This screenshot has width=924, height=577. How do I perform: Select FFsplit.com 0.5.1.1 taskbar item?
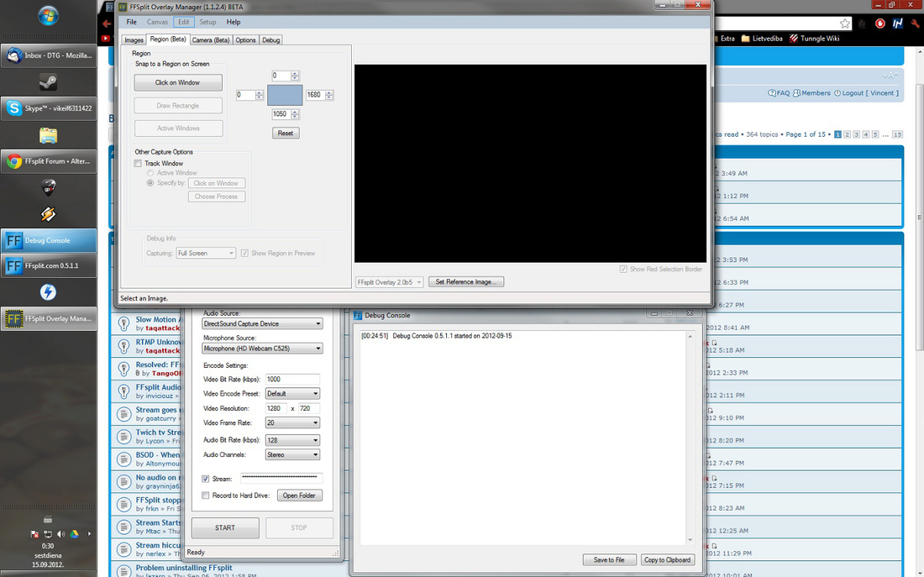(x=49, y=265)
